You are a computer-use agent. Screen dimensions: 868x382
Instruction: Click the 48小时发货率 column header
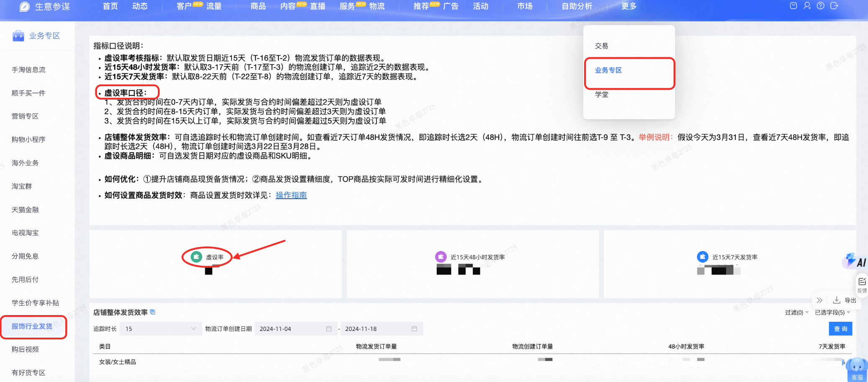click(686, 346)
